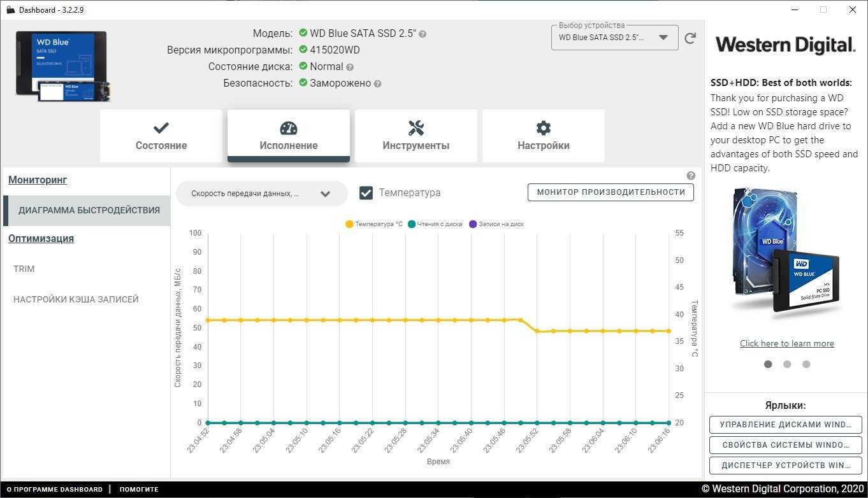Screen dimensions: 868x498
Task: Click the chart help question mark icon
Action: tap(691, 176)
